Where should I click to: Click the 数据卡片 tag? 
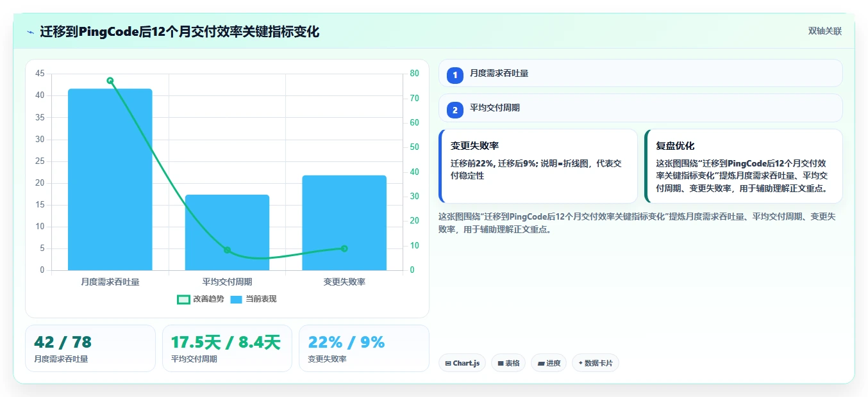[595, 363]
